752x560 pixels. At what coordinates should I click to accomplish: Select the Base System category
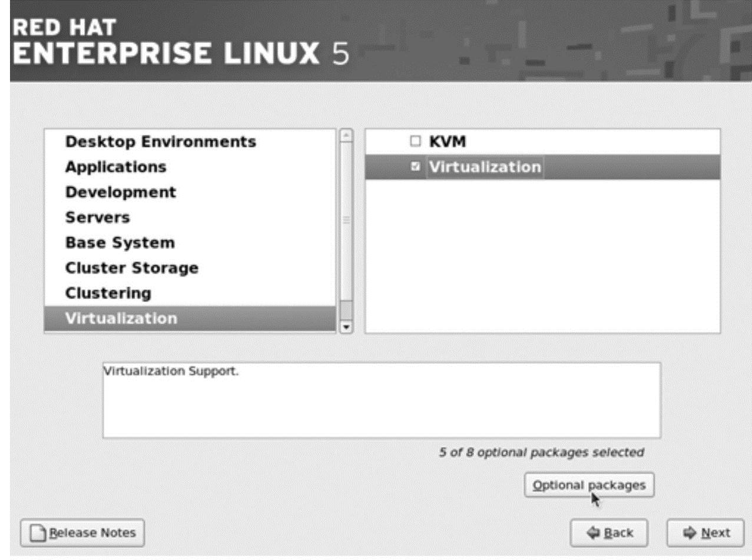click(120, 243)
